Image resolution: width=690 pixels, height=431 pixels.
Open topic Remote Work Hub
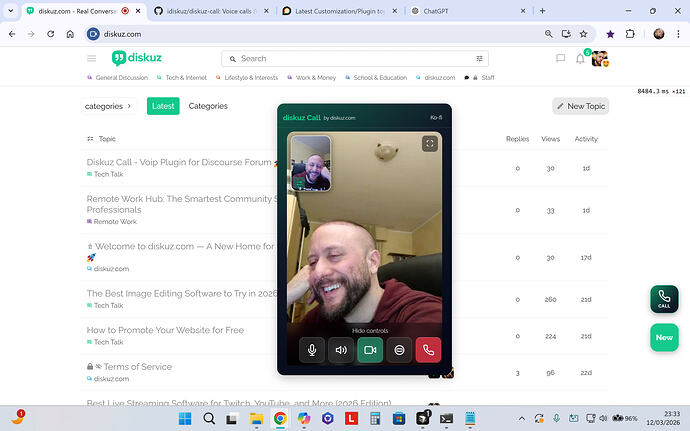click(181, 204)
